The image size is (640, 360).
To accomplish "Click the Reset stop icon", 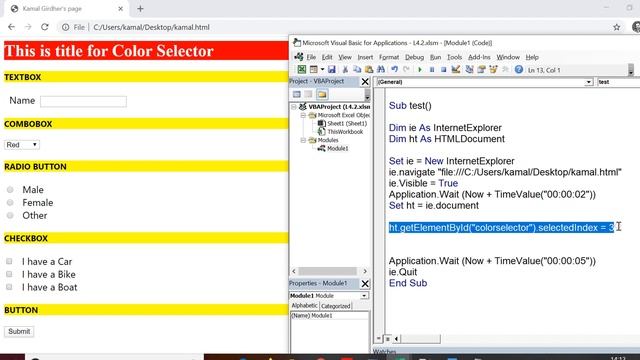I will 444,70.
